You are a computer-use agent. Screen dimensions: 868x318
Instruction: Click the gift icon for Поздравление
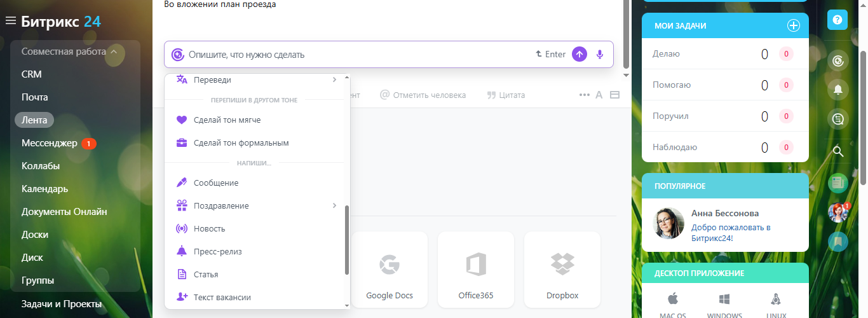tap(182, 205)
